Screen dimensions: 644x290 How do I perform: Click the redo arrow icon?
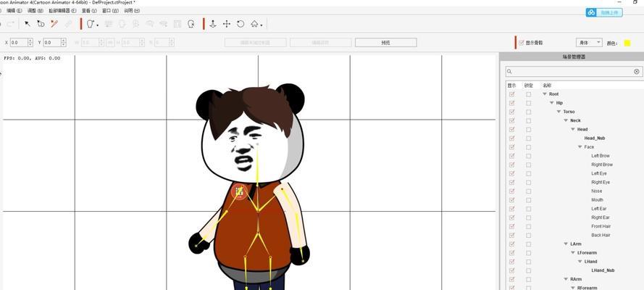click(x=12, y=24)
